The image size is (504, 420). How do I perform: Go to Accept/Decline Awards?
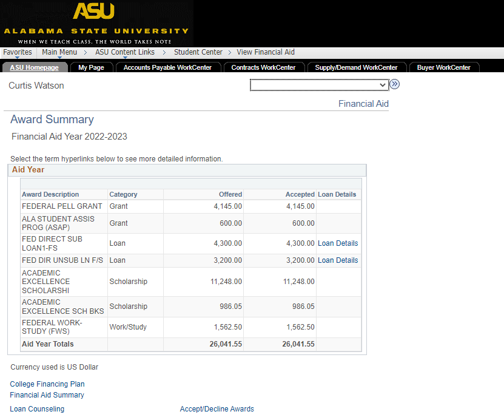click(217, 408)
